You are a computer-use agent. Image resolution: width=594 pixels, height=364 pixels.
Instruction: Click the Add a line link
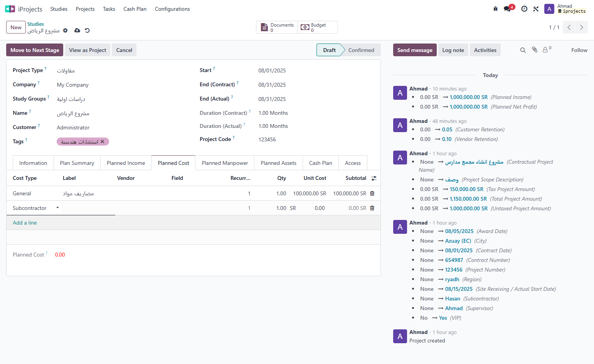coord(25,223)
